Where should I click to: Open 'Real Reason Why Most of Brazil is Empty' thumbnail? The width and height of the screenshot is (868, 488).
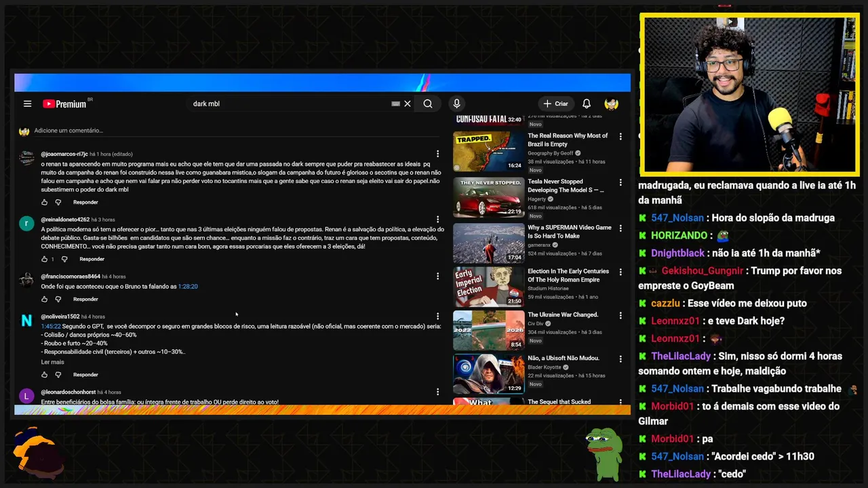[x=488, y=151]
